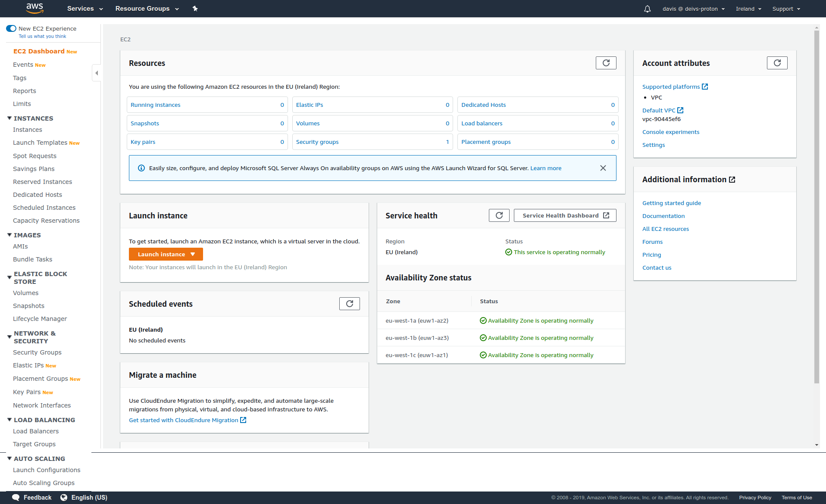The width and height of the screenshot is (826, 504).
Task: Open Terms of Use in footer
Action: [797, 498]
